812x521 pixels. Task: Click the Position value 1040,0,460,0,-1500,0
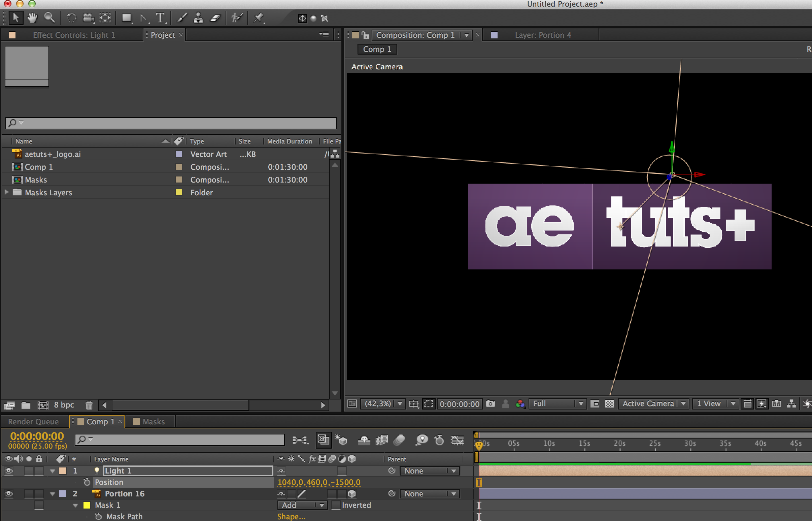pos(319,482)
